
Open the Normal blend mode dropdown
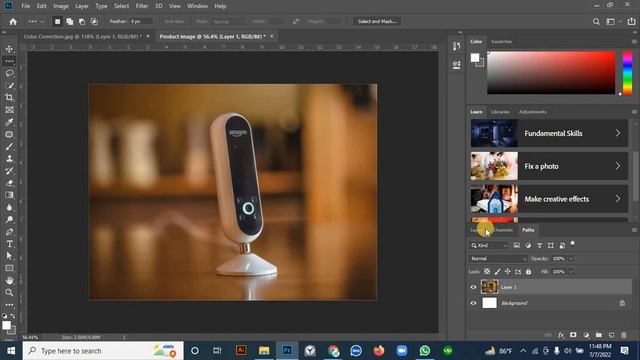point(498,258)
